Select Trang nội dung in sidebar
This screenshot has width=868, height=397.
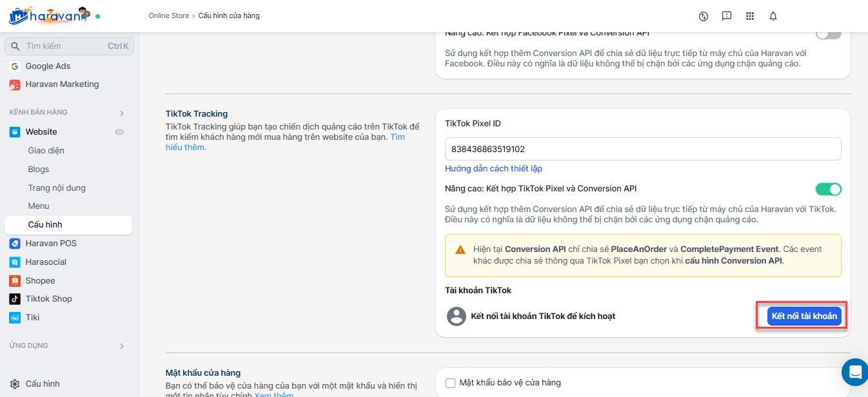[57, 188]
